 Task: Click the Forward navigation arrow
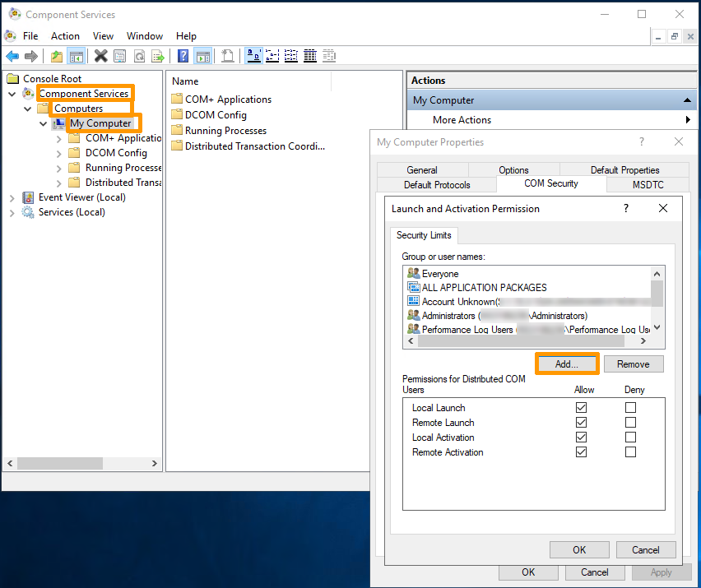pos(33,55)
